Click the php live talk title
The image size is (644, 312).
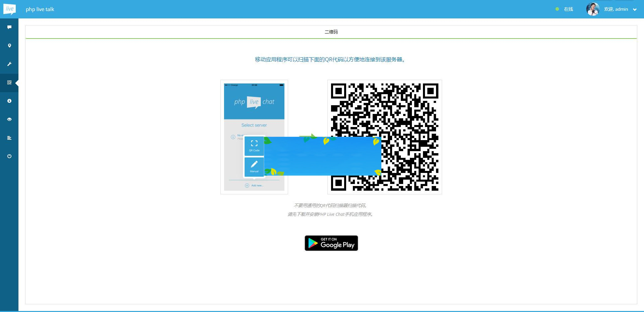point(40,9)
